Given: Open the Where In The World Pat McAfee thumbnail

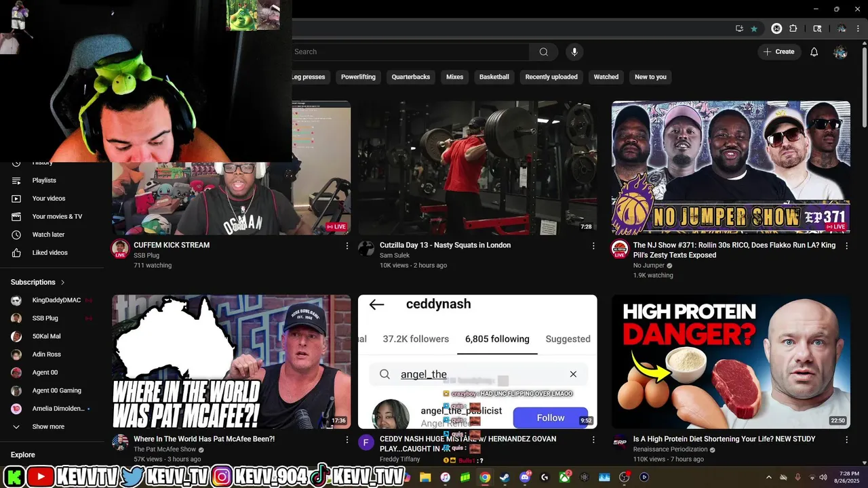Looking at the screenshot, I should [231, 361].
